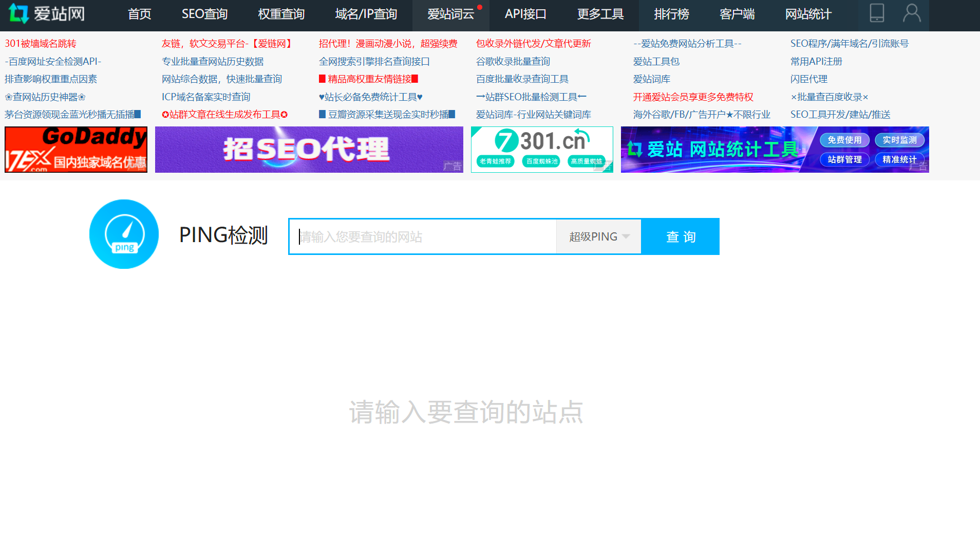Open 开通爱站会员享更多免费特权 link
Screen dimensions: 980x549
(x=693, y=97)
